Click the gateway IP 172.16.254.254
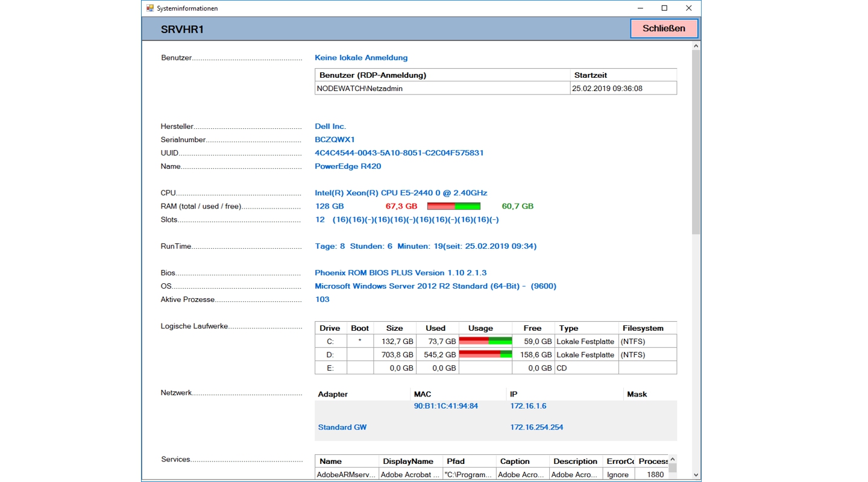 click(x=536, y=427)
